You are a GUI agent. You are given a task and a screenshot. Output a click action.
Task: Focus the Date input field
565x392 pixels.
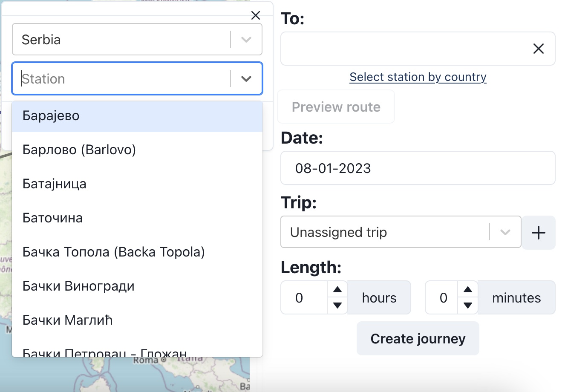(418, 168)
